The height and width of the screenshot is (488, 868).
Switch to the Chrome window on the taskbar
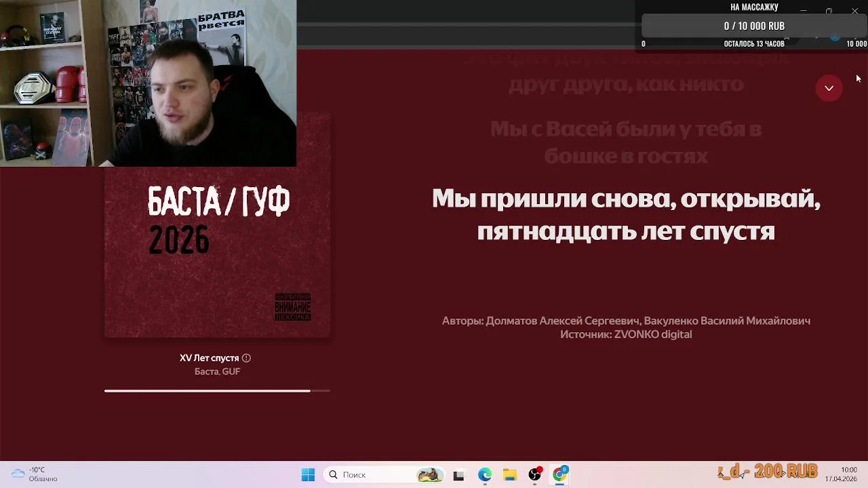[x=560, y=475]
